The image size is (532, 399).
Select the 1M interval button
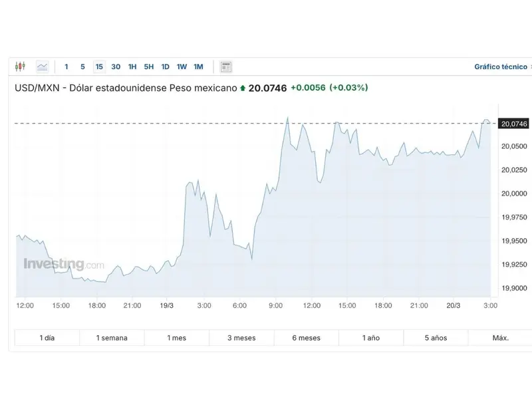coord(199,66)
